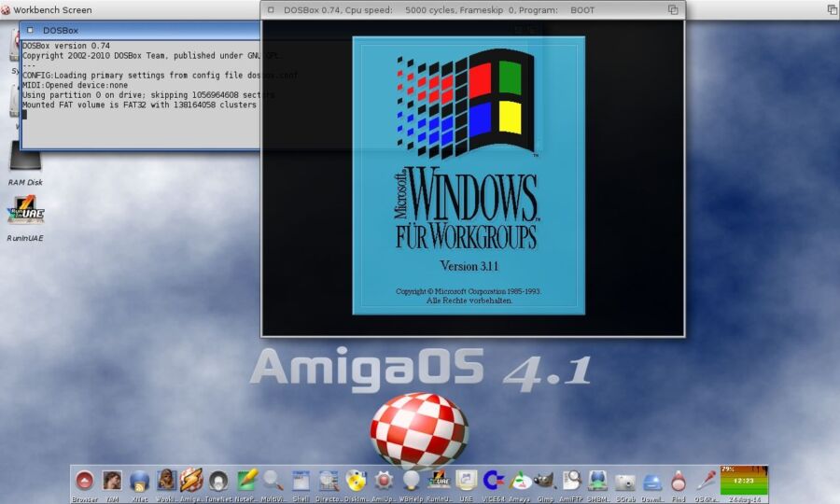Select the RAM Disk desktop icon
This screenshot has width=840, height=504.
click(x=24, y=157)
